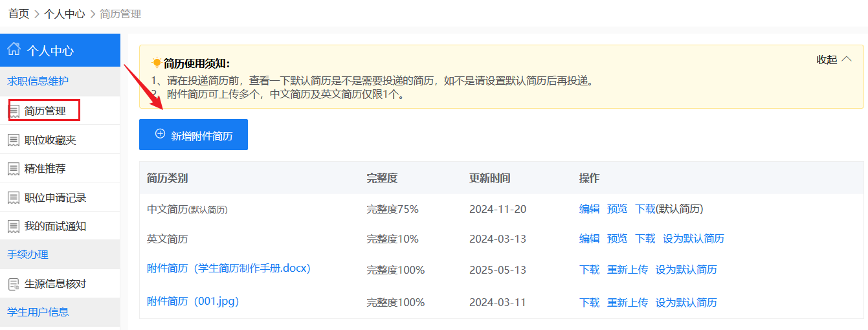This screenshot has width=868, height=330.
Task: Collapse the notice with 收起 chevron
Action: click(834, 60)
